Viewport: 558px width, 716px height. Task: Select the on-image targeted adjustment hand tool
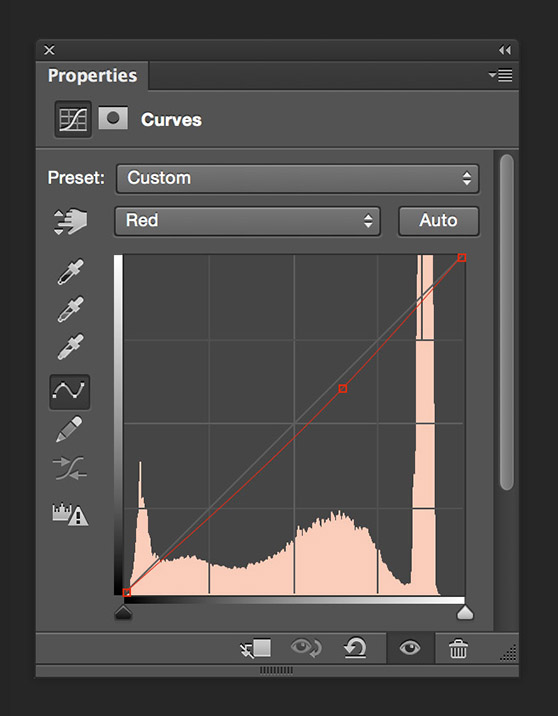(x=70, y=222)
